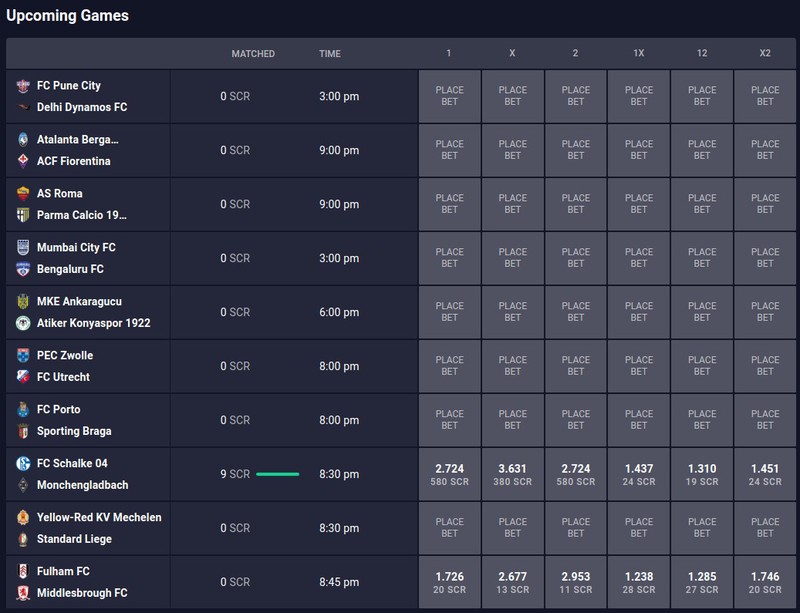Select 1.451 odds for Schalke X2
Screen dimensions: 800x613
[x=765, y=474]
